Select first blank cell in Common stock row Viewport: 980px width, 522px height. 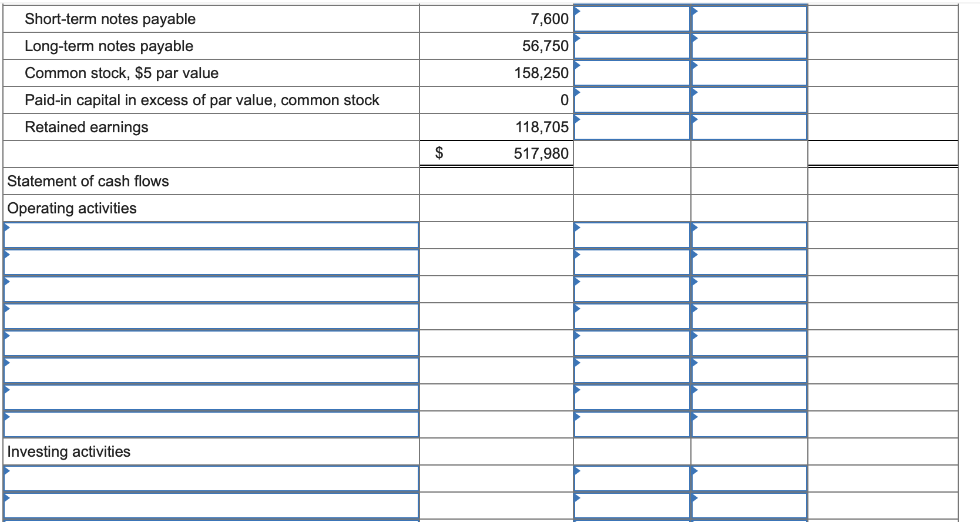pos(632,73)
